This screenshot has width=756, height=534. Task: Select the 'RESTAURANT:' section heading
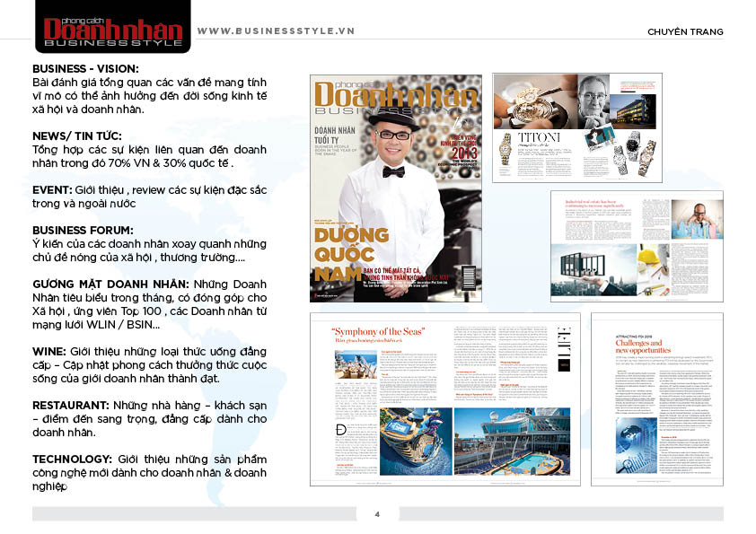70,406
